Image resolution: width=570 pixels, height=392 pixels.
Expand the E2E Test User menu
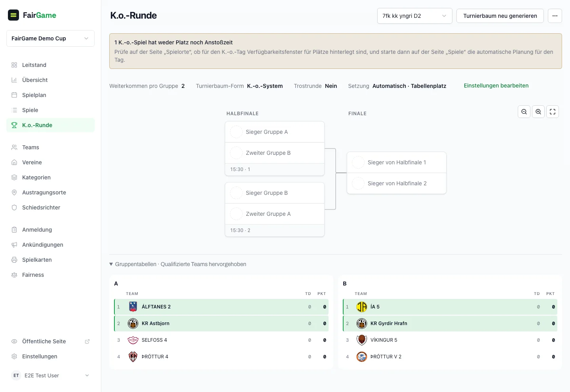[50, 375]
